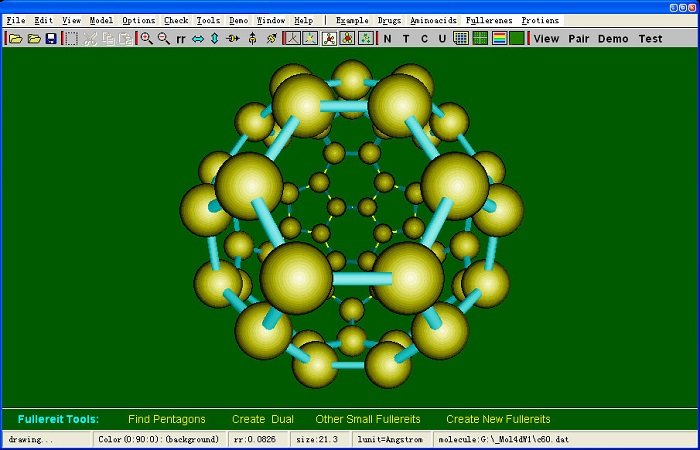Screen dimensions: 700x450
Task: Click the Save floppy disk icon
Action: pos(50,39)
